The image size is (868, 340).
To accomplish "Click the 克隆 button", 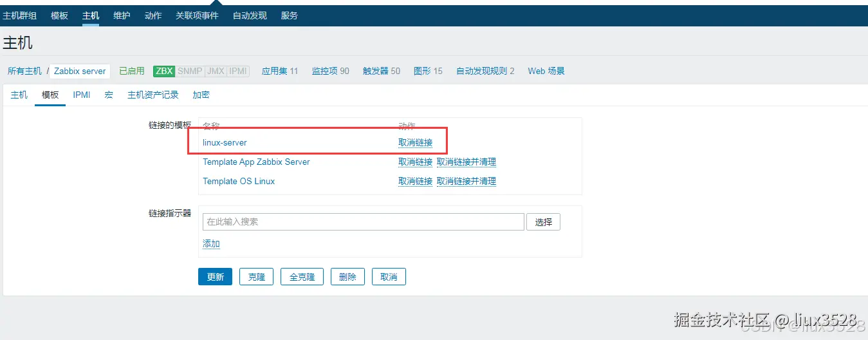I will click(x=256, y=277).
